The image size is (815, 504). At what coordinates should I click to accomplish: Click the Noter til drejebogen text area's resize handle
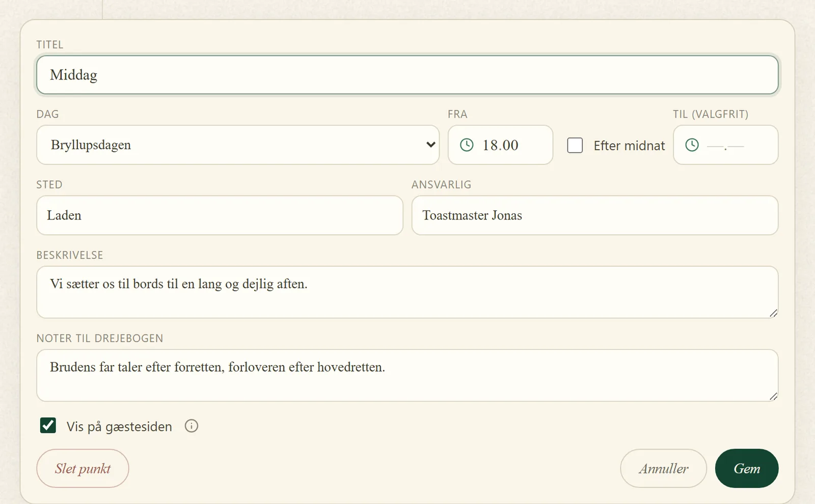tap(773, 396)
